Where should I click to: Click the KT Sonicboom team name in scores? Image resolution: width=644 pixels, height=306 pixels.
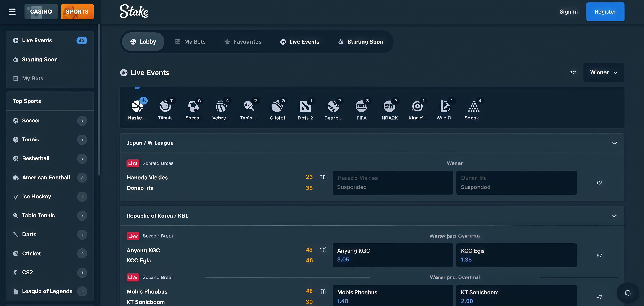point(146,302)
